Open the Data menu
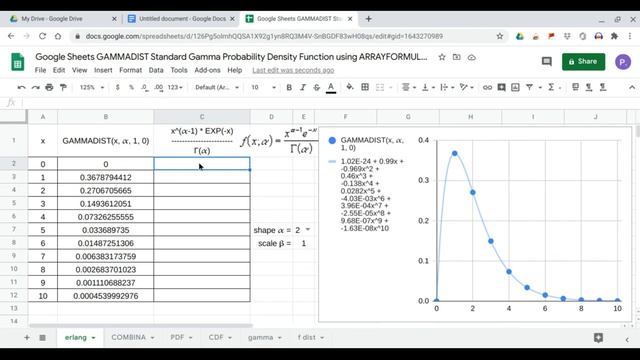This screenshot has width=640, height=360. [156, 70]
